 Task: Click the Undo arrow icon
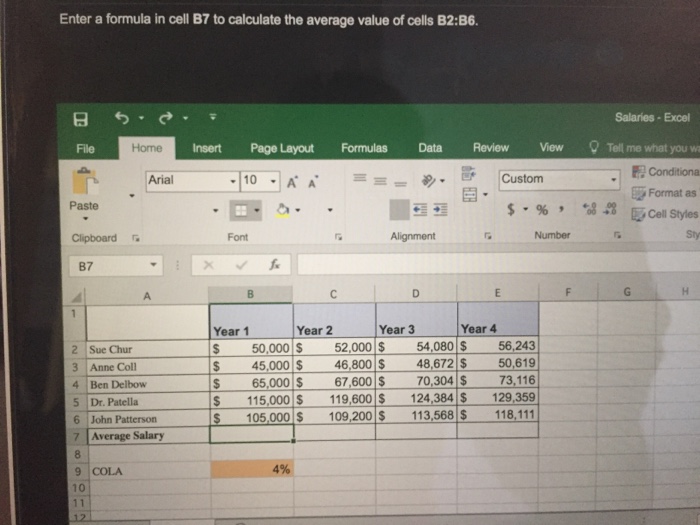122,118
